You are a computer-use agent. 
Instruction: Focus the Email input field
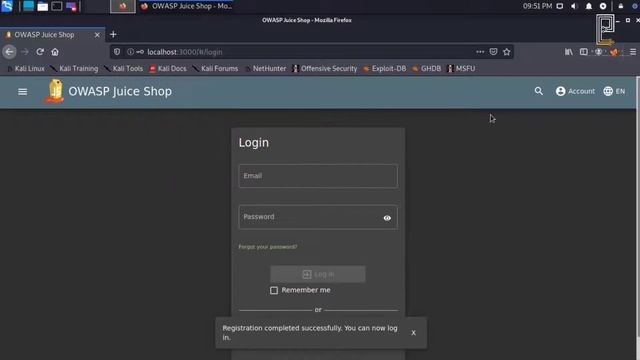click(x=318, y=176)
